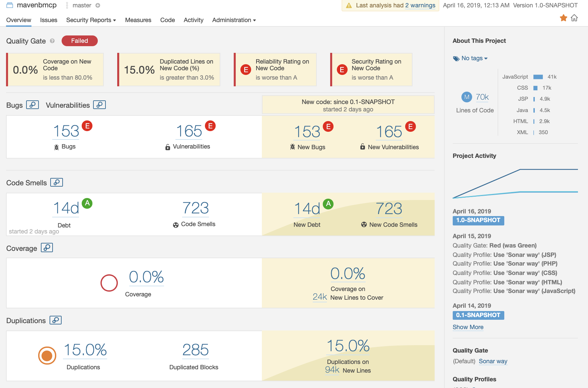588x388 pixels.
Task: Click the 1.0-SNAPSHOT version tag
Action: tap(478, 220)
